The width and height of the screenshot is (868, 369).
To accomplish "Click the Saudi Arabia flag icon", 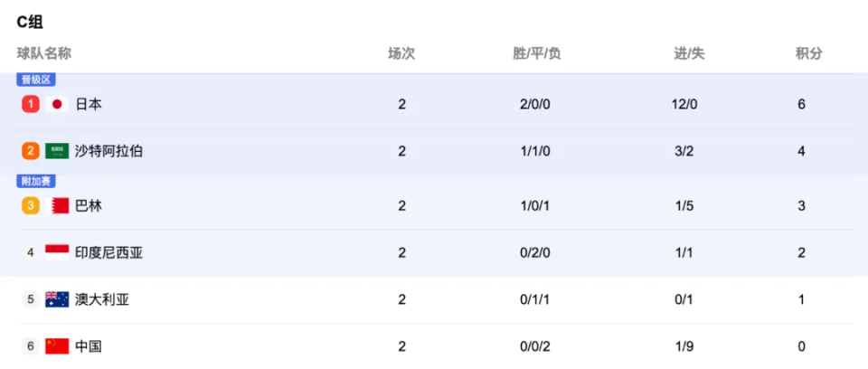I will tap(57, 151).
